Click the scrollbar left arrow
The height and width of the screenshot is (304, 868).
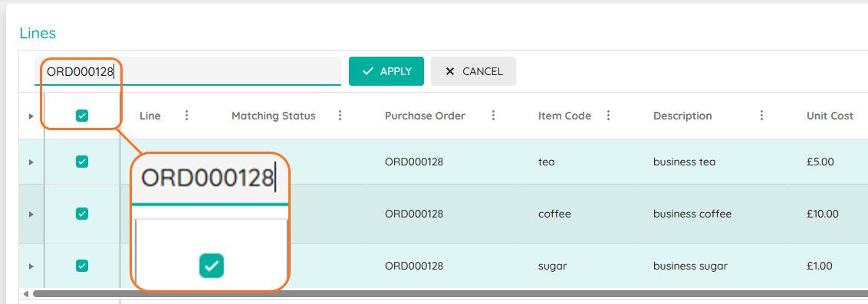point(25,293)
